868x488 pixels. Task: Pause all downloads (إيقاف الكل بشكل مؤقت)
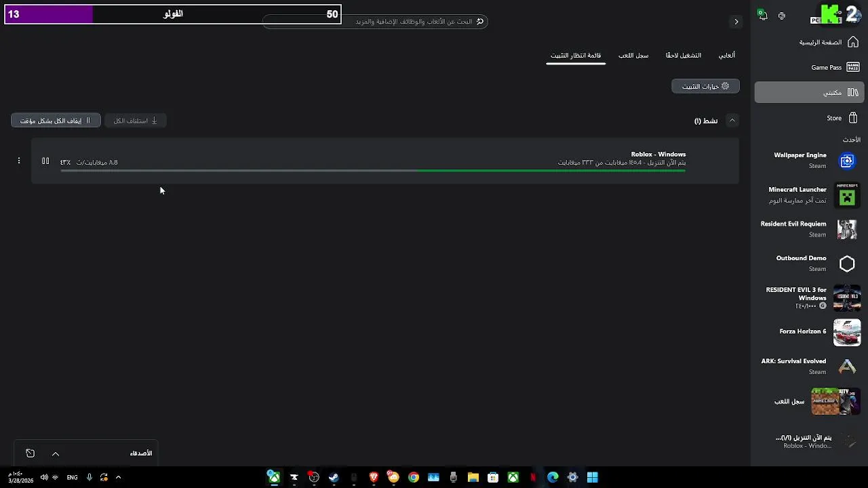[x=56, y=121]
